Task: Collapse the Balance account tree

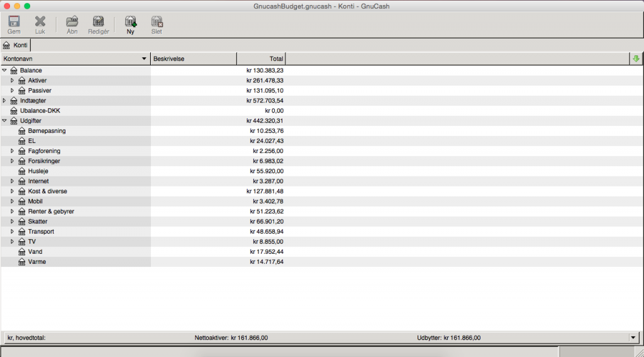Action: click(4, 71)
